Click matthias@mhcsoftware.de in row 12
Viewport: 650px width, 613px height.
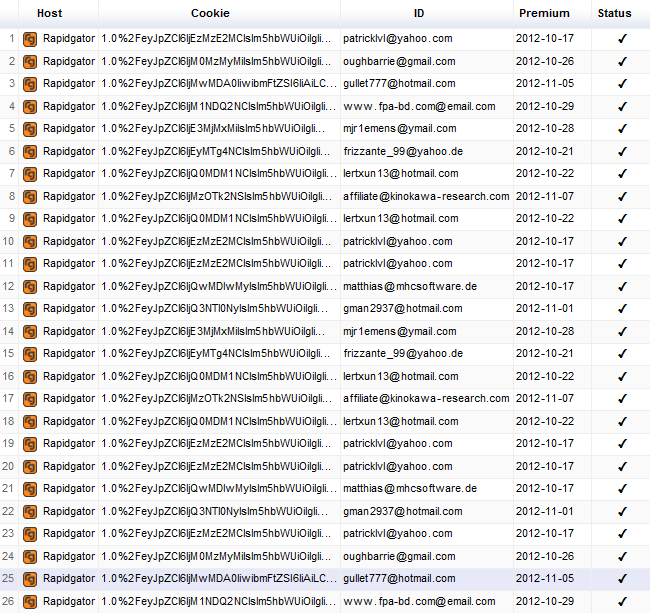click(x=410, y=286)
